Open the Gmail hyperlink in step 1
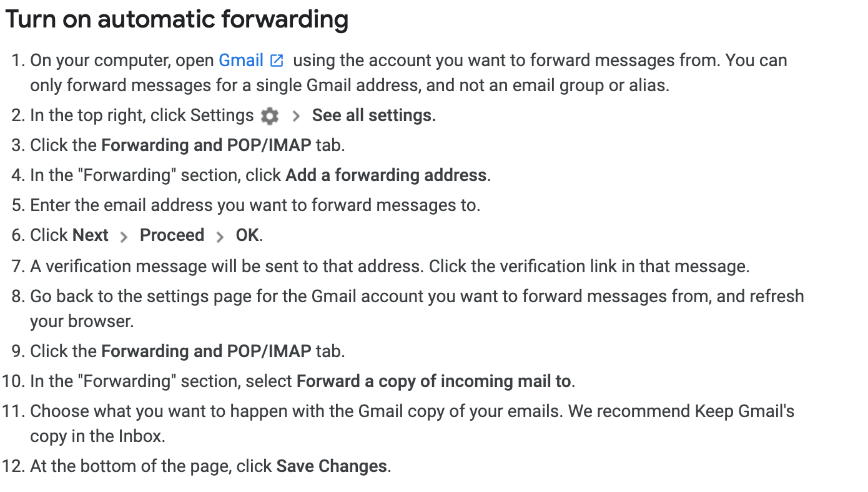 click(240, 61)
